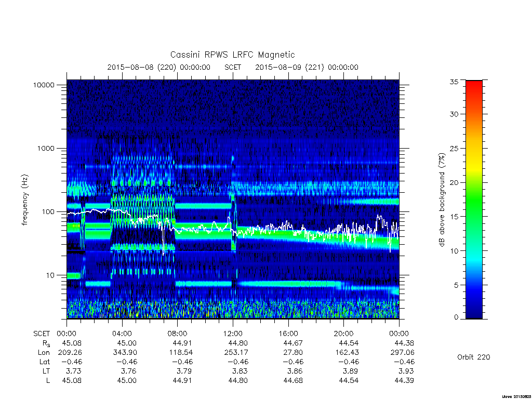The height and width of the screenshot is (399, 532).
Task: Click the "04:00" time axis label
Action: point(122,334)
